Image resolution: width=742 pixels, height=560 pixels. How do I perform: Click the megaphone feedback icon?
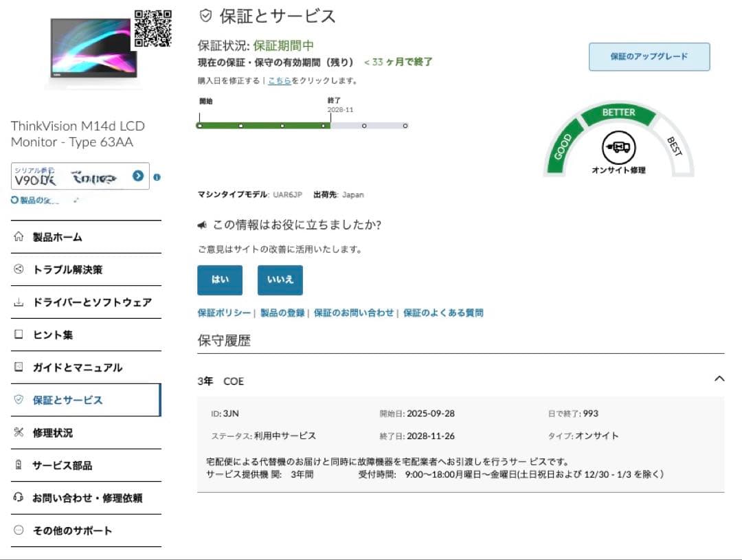(x=202, y=225)
